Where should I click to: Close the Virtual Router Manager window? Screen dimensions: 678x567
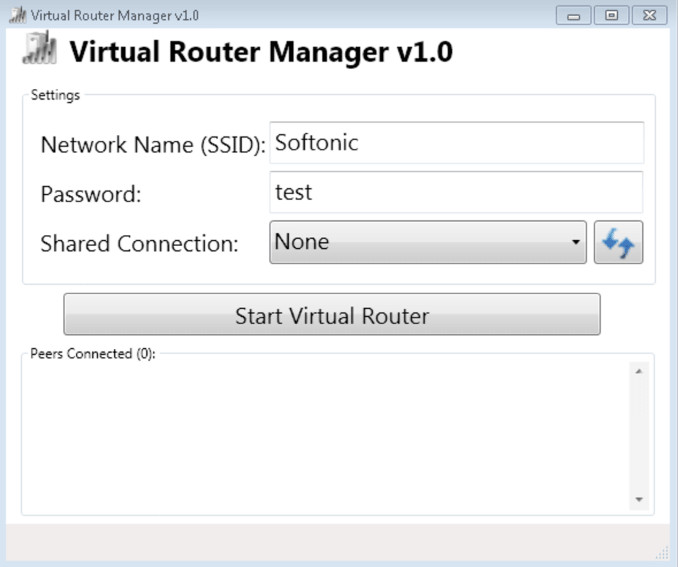649,16
